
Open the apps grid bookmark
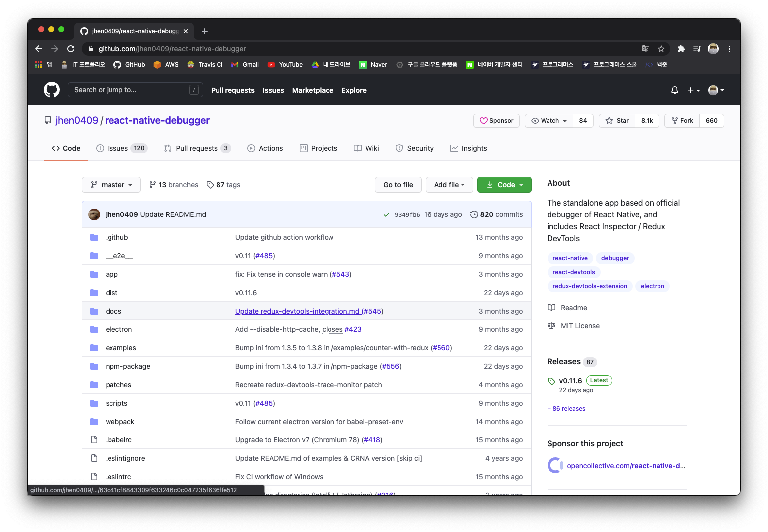pos(43,65)
